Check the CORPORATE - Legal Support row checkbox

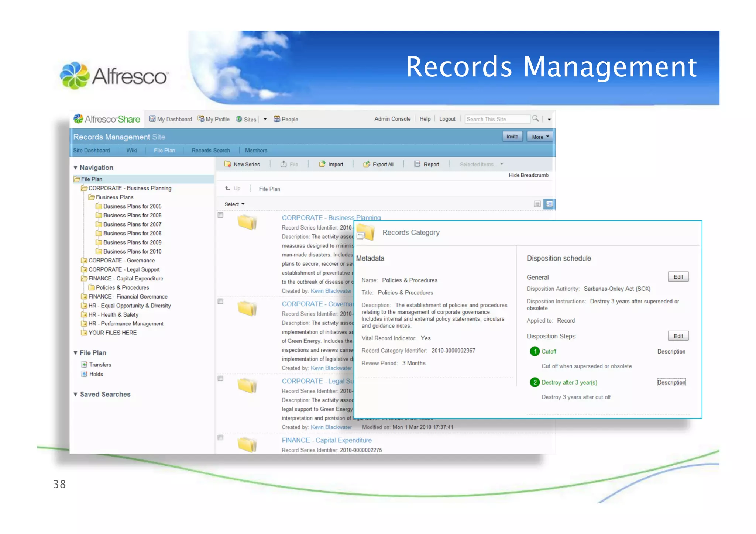220,378
